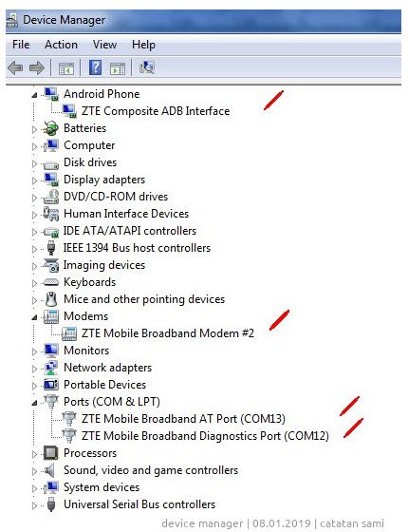Expand the Disk drives category arrow
This screenshot has width=408, height=532.
[34, 163]
